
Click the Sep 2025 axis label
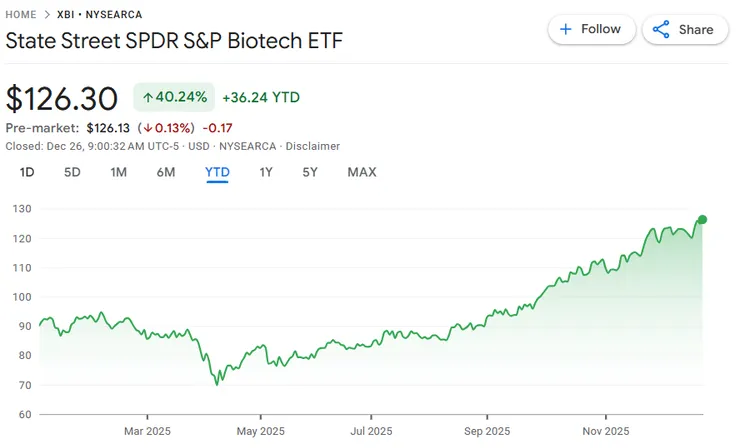click(487, 431)
